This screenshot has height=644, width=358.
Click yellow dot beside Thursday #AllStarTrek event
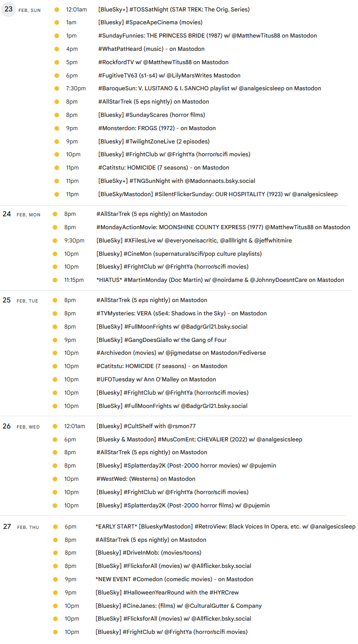[55, 540]
